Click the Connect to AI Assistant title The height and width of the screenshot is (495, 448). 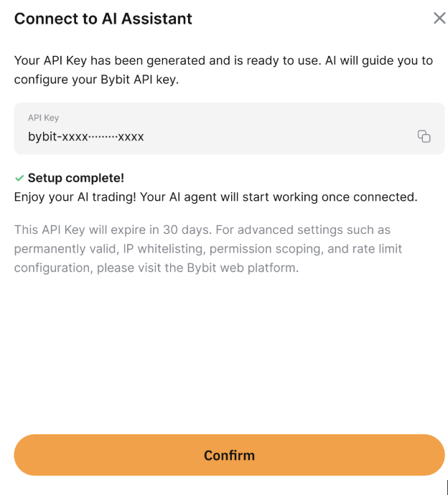[103, 19]
